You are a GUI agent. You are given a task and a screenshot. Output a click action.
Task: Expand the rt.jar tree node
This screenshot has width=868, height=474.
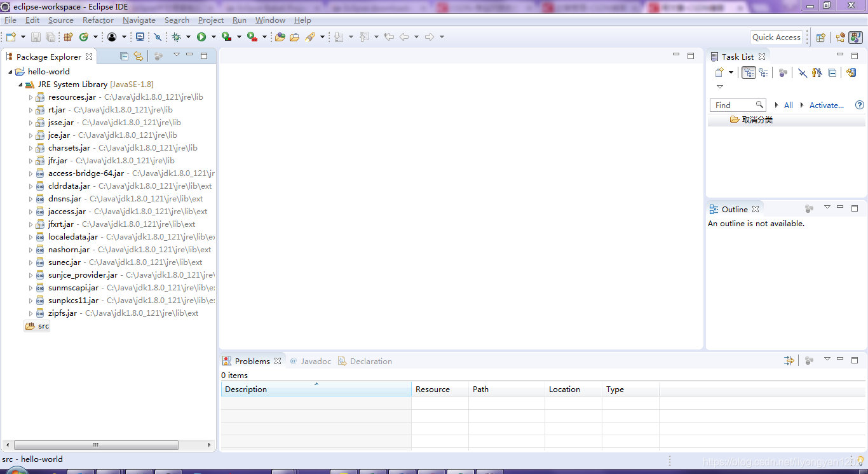pyautogui.click(x=31, y=110)
